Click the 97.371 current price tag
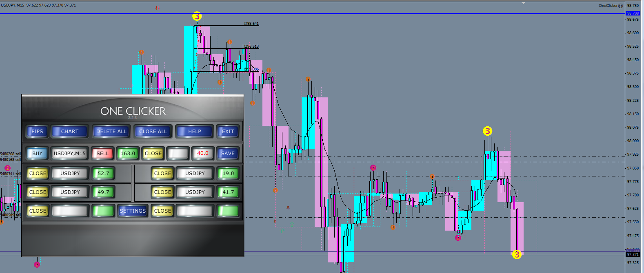 coord(633,255)
